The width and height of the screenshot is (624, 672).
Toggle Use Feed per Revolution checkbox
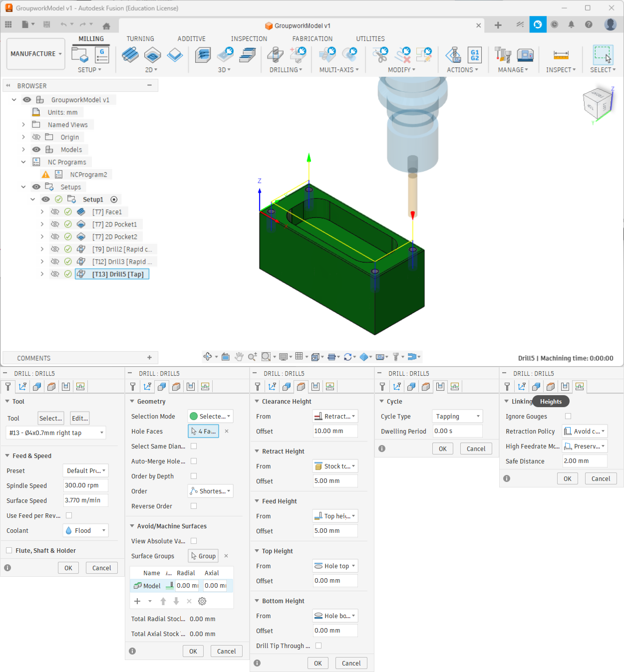coord(69,515)
